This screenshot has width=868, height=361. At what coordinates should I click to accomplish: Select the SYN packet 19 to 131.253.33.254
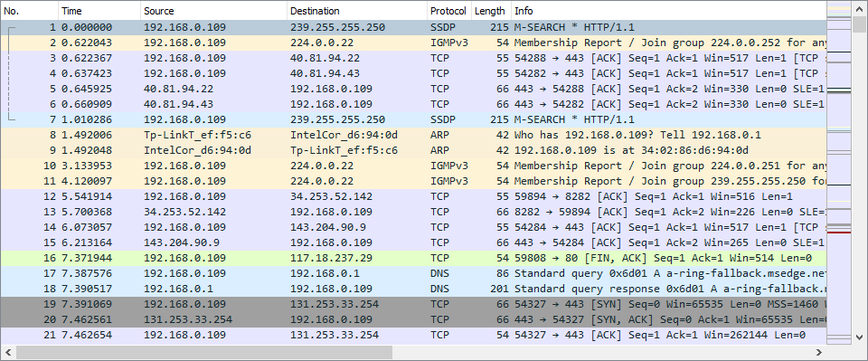(413, 304)
